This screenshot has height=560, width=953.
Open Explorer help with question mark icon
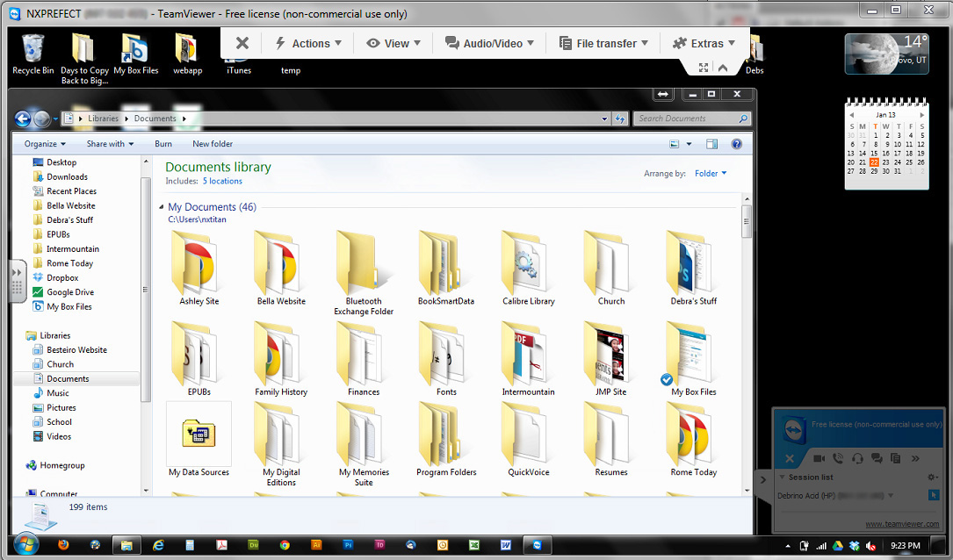pos(737,144)
